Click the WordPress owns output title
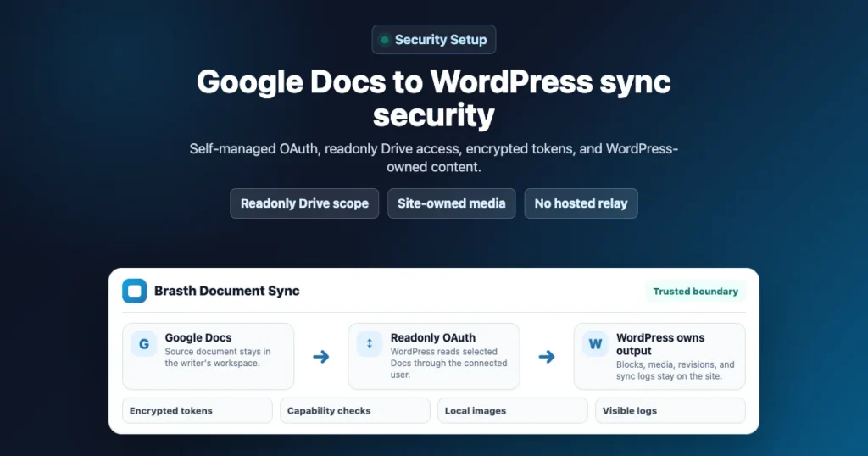Image resolution: width=868 pixels, height=456 pixels. click(660, 344)
